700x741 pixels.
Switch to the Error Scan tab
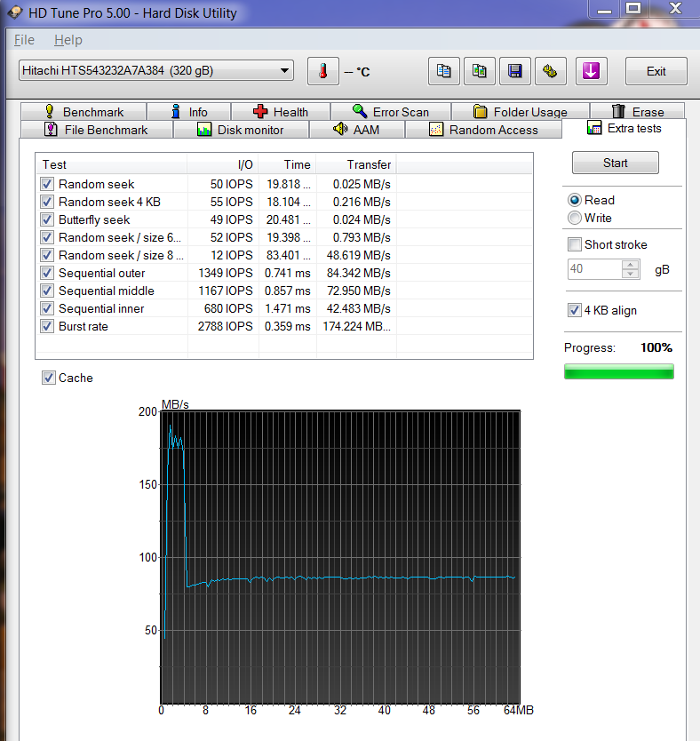pyautogui.click(x=391, y=112)
